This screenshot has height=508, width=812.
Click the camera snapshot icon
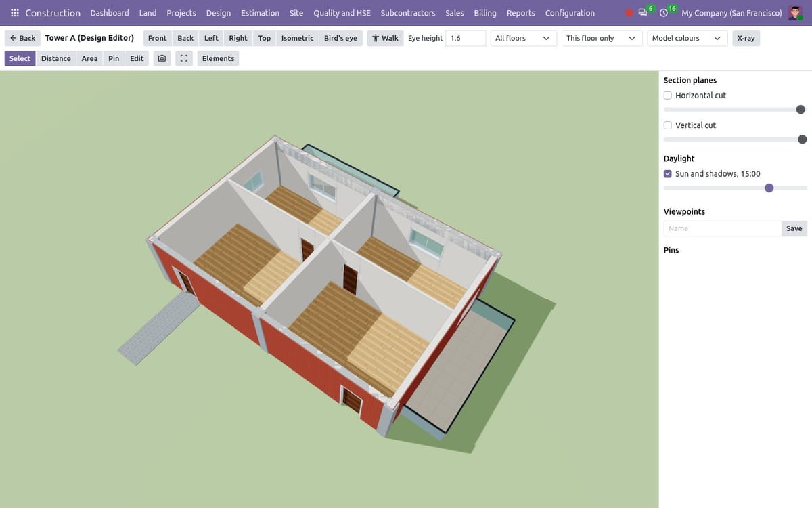pos(162,58)
